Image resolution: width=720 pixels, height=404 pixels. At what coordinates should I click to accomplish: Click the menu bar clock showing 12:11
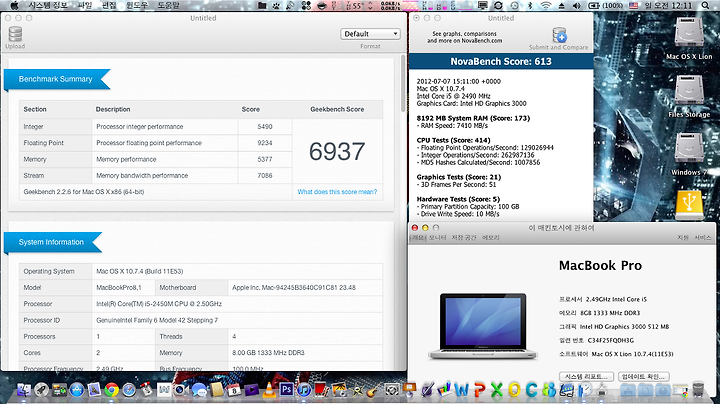click(x=668, y=6)
